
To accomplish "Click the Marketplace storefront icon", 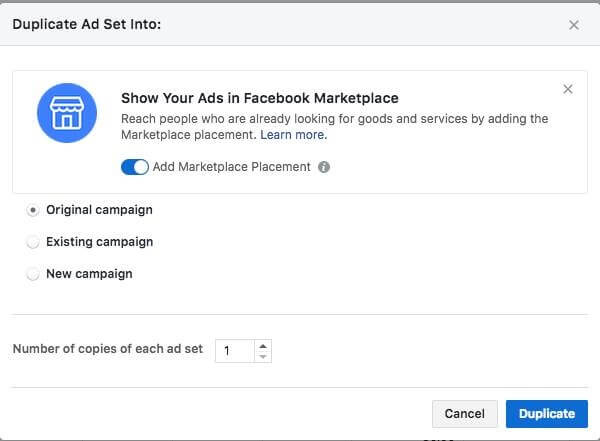I will point(67,113).
